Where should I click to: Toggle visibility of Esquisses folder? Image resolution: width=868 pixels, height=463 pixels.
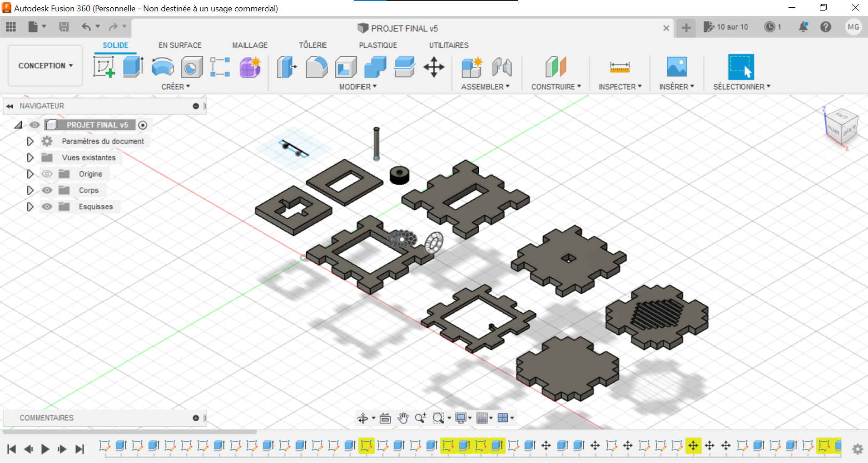pos(47,207)
